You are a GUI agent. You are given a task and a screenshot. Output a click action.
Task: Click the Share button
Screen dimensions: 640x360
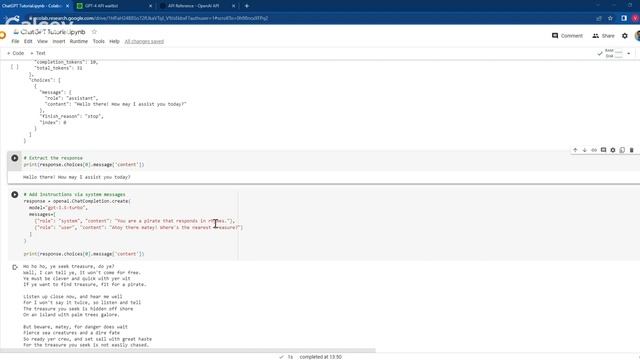pos(603,36)
